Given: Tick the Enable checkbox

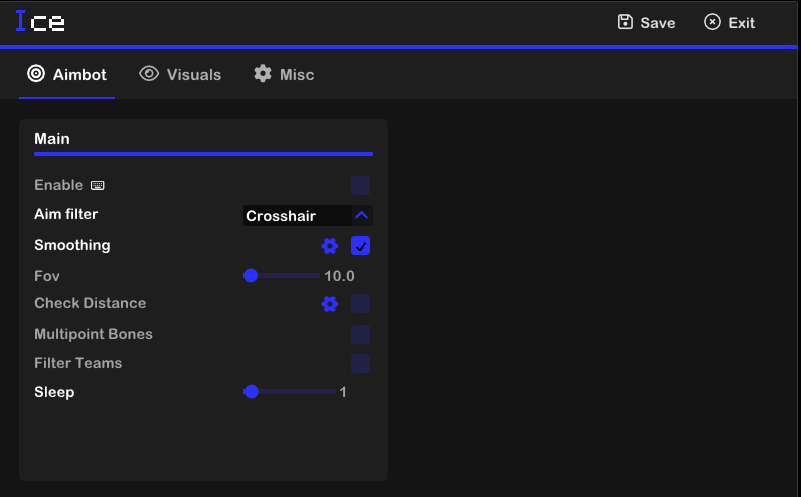Looking at the screenshot, I should point(360,186).
